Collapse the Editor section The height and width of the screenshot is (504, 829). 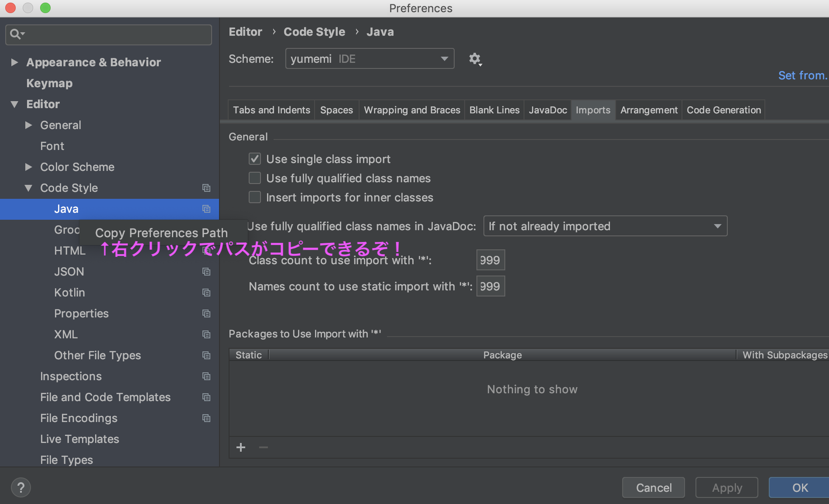(14, 104)
